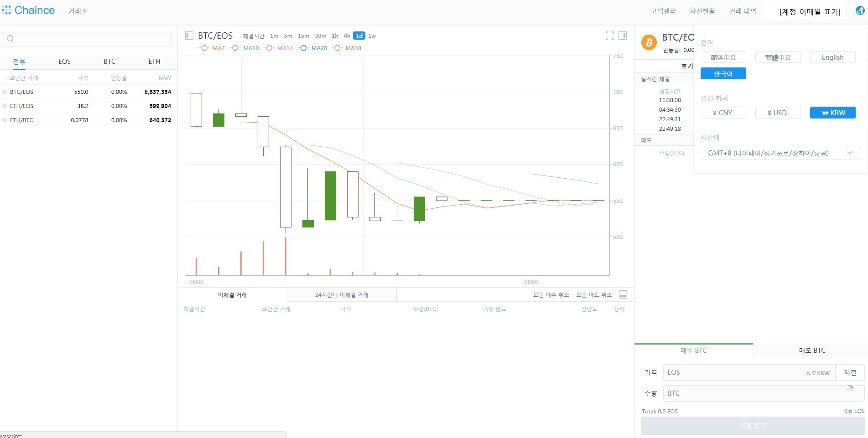The height and width of the screenshot is (438, 868).
Task: Click the candlestick chart style icon
Action: 188,35
